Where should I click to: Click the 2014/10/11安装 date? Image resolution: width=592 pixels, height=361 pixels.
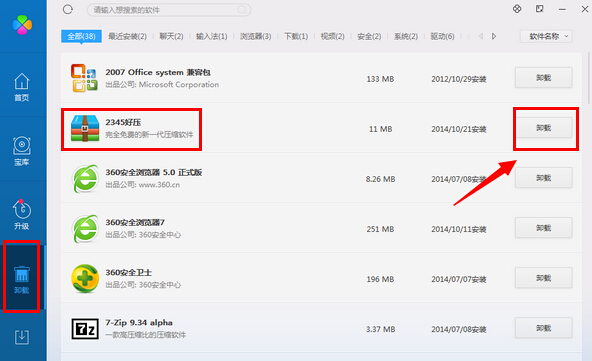[459, 229]
